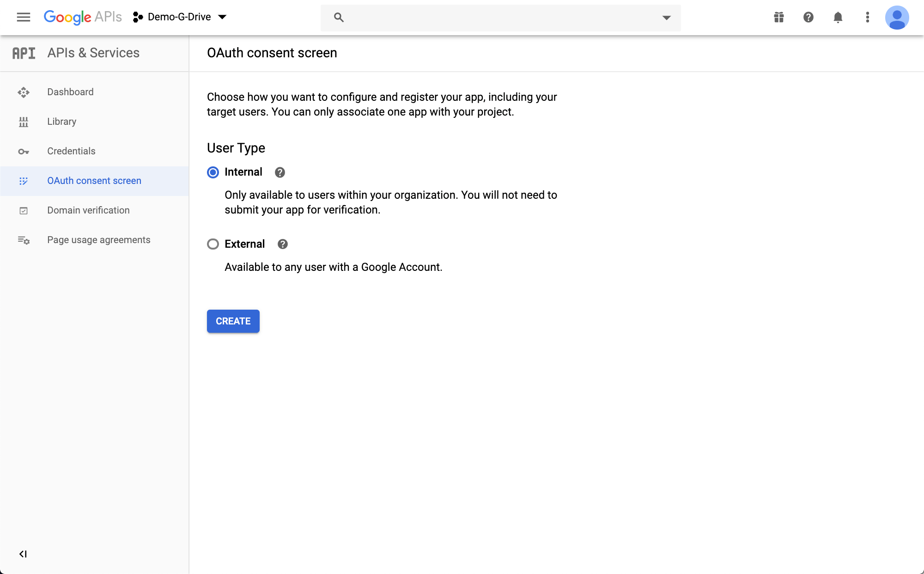Click help icon next to External
This screenshot has width=924, height=574.
[x=282, y=244]
